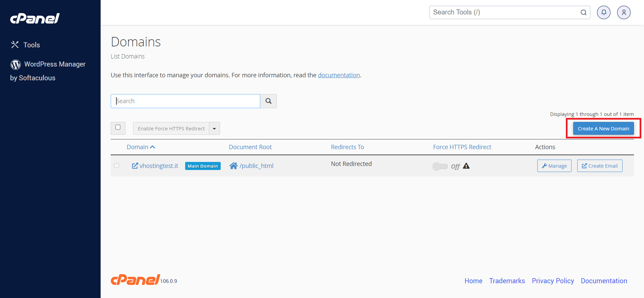
Task: Click the Not Redirected cell text
Action: click(351, 164)
